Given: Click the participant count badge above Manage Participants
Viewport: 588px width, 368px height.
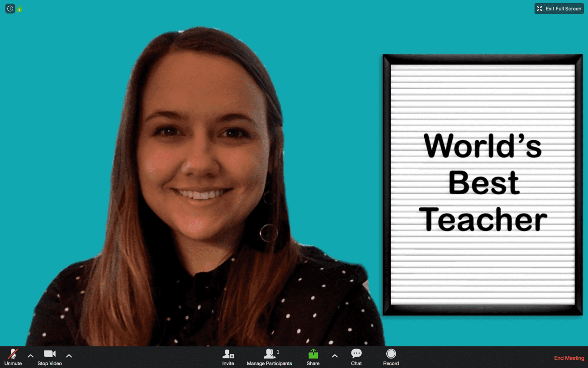Looking at the screenshot, I should (x=278, y=351).
